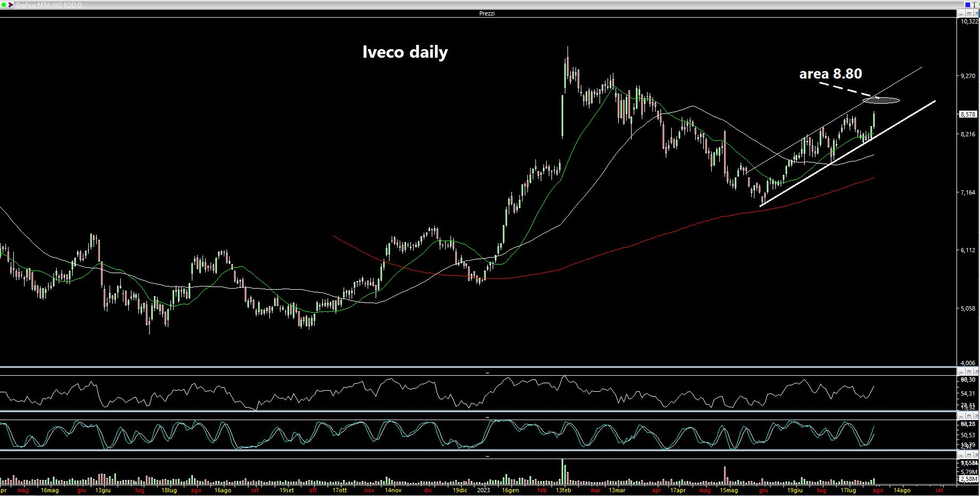
Task: Click the 9,270 price axis label
Action: pyautogui.click(x=968, y=76)
